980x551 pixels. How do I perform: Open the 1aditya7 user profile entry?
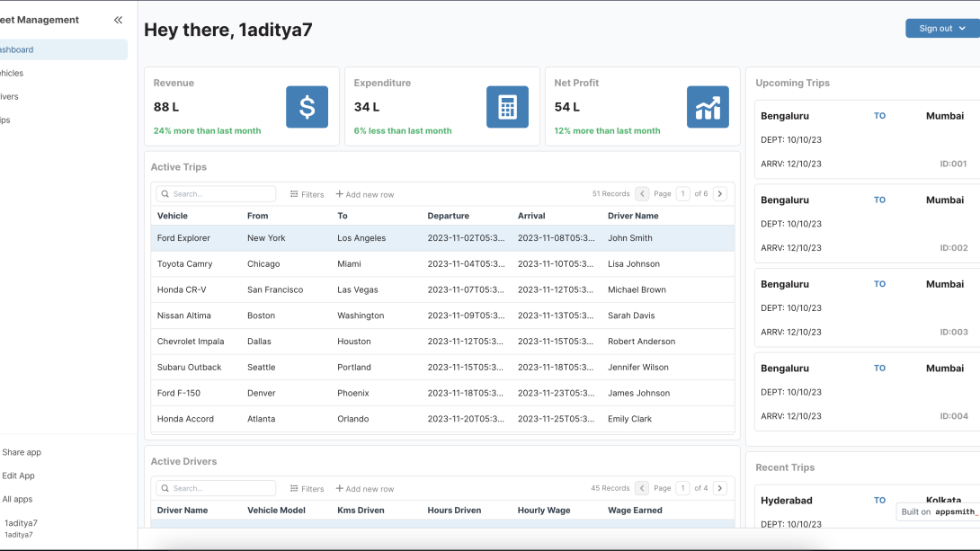[21, 528]
